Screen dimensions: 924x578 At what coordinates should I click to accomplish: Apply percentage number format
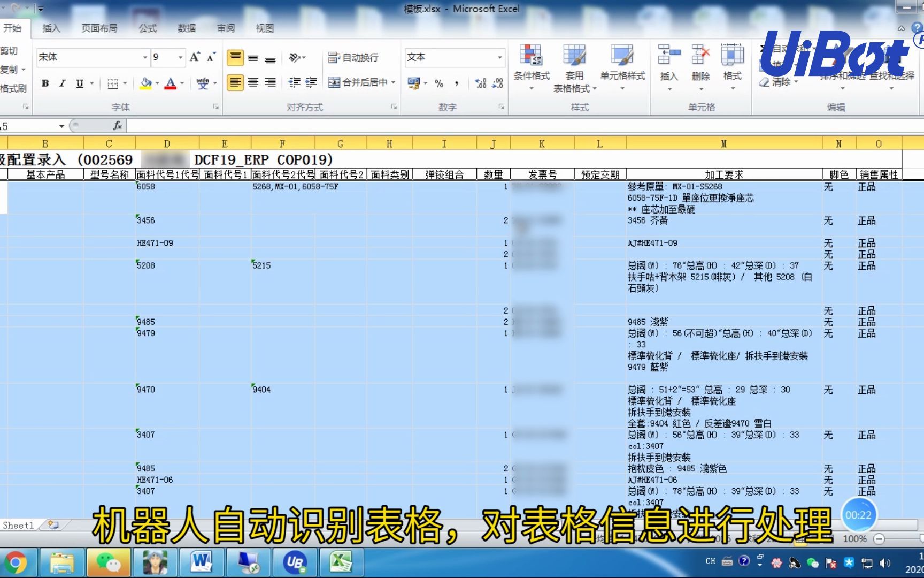440,83
